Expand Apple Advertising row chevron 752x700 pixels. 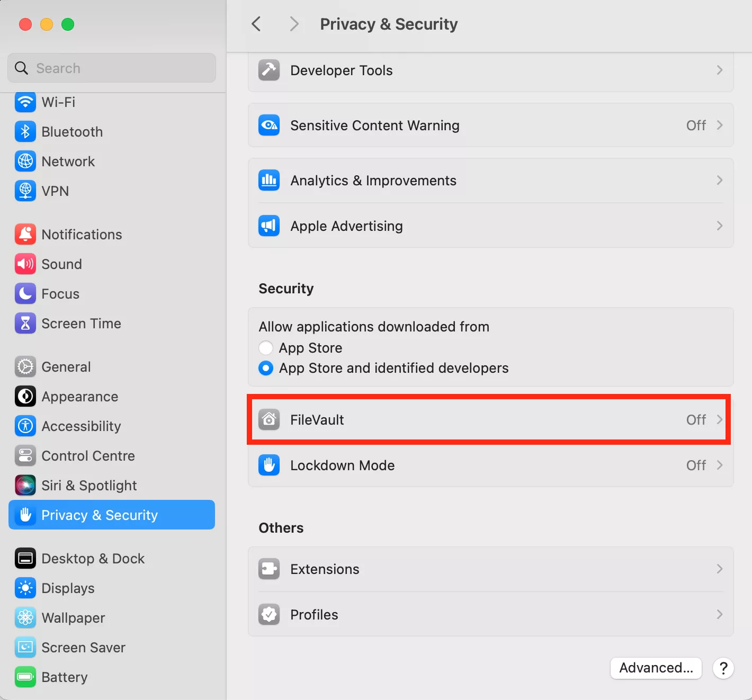pos(719,226)
